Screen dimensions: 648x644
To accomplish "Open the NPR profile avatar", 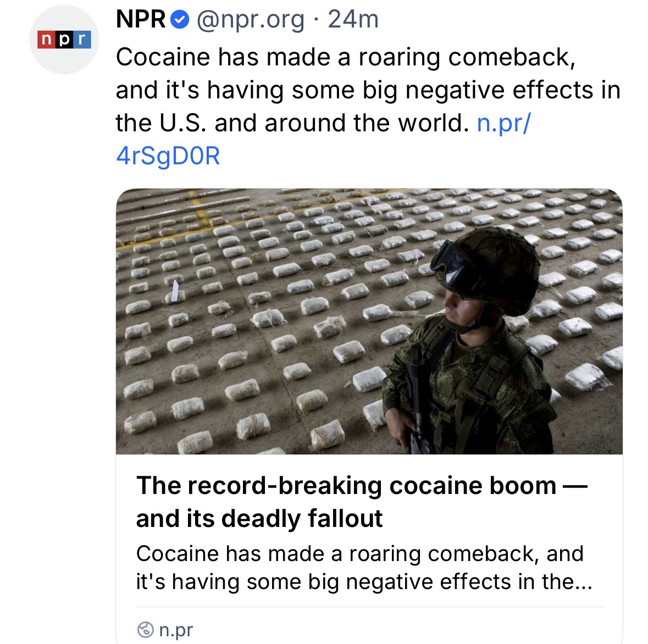I will pos(64,40).
